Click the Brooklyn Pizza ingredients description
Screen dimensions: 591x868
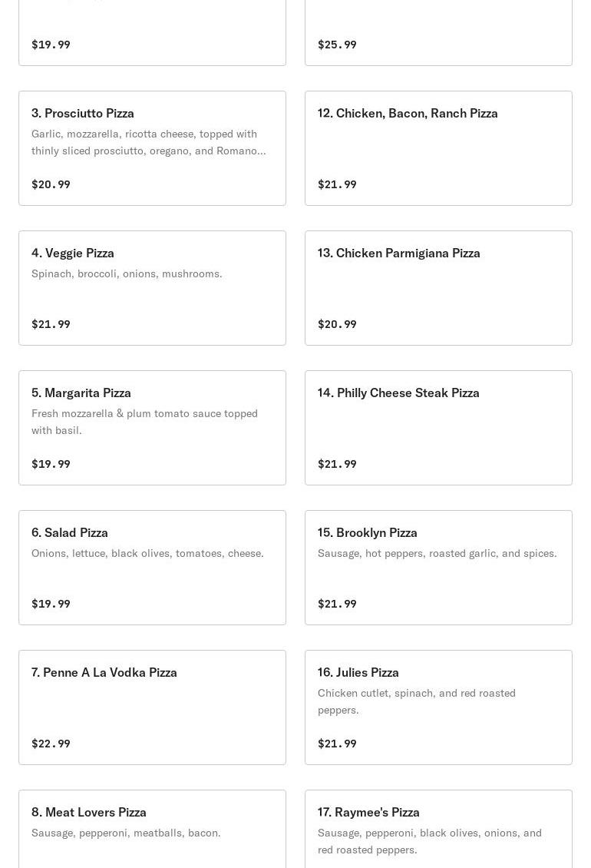(437, 553)
